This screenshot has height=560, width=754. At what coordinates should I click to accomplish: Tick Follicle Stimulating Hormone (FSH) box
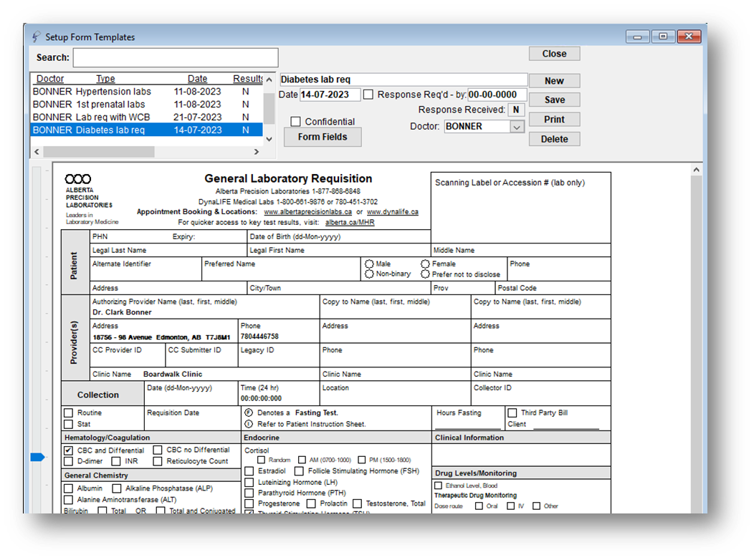tap(299, 471)
